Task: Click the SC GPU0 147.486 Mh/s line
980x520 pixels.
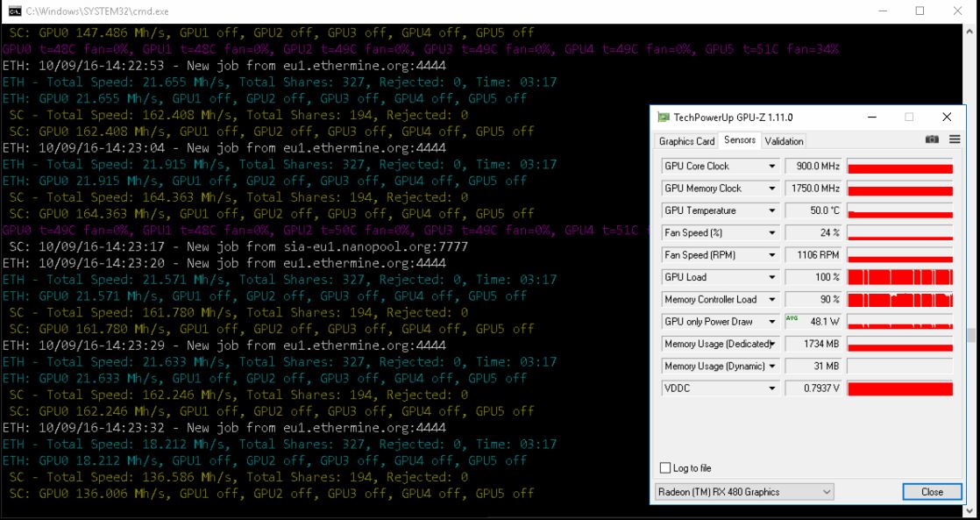Action: (x=272, y=32)
